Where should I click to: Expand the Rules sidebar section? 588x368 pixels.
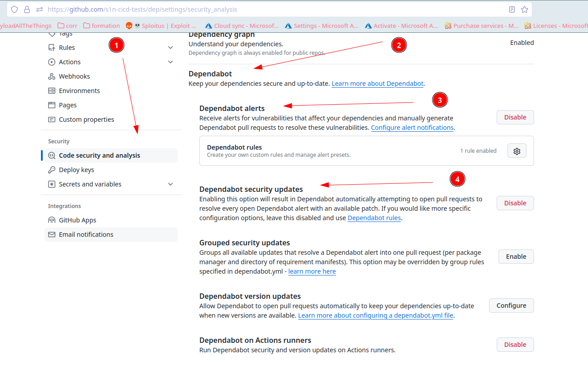(x=171, y=48)
